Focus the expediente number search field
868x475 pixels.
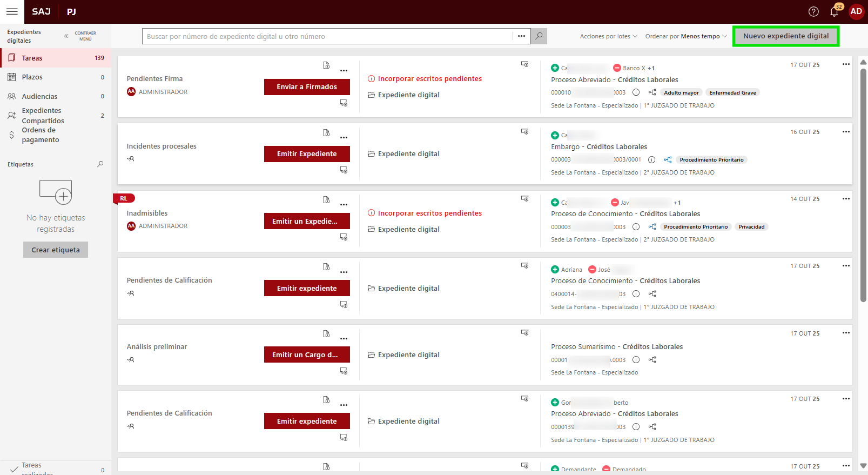point(327,36)
